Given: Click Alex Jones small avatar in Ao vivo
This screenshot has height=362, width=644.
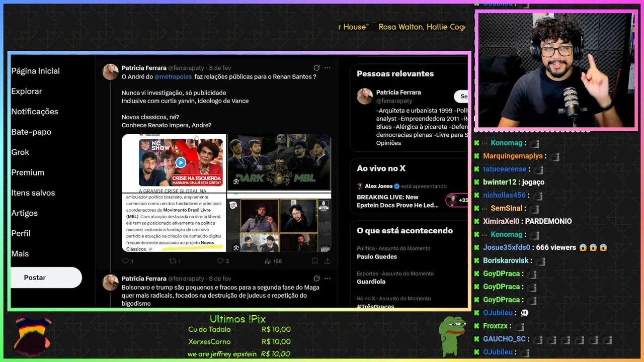Looking at the screenshot, I should pyautogui.click(x=360, y=186).
